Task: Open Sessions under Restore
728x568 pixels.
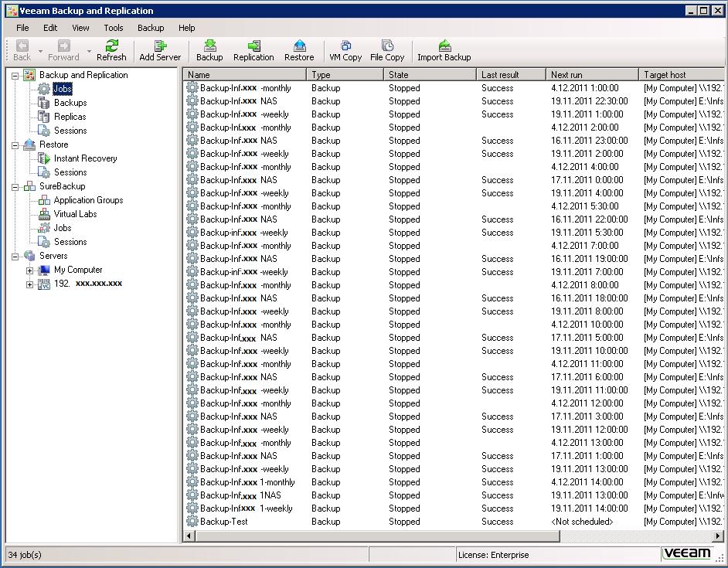Action: [70, 172]
